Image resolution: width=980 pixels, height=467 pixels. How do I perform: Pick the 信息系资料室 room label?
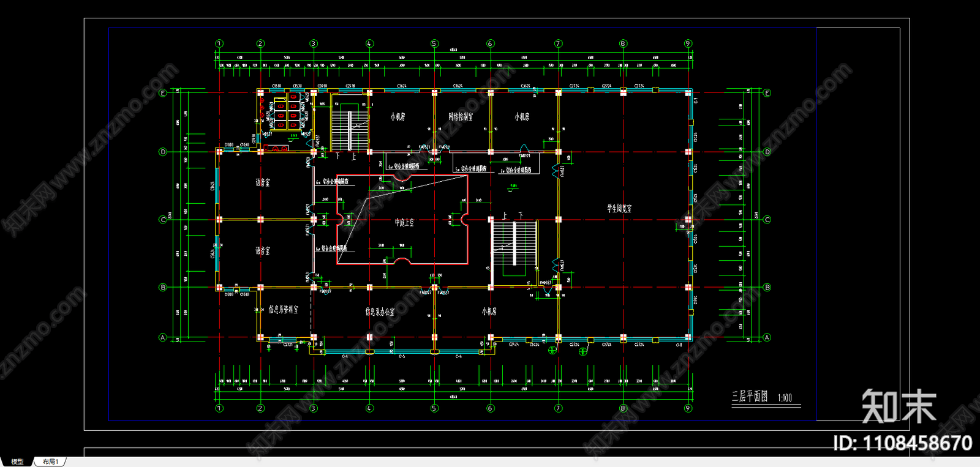[284, 310]
